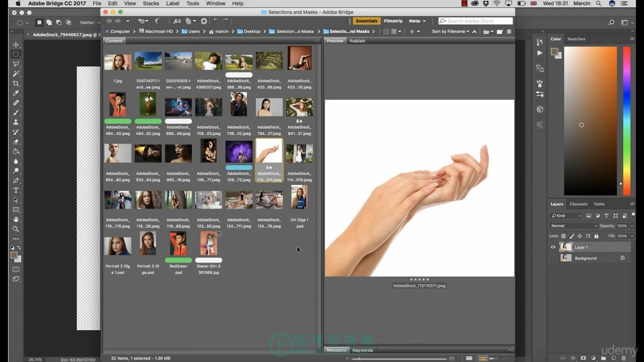
Task: Select the Magic Wand tool
Action: click(16, 74)
